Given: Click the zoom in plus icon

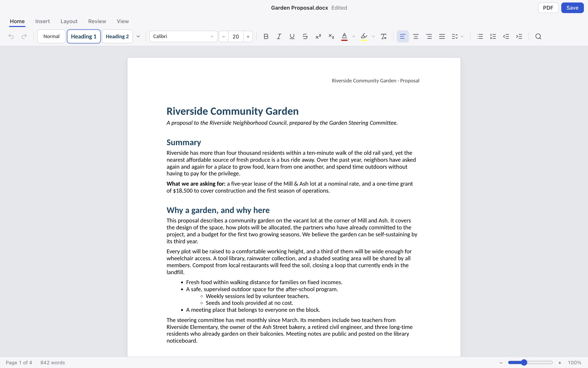Looking at the screenshot, I should (560, 363).
